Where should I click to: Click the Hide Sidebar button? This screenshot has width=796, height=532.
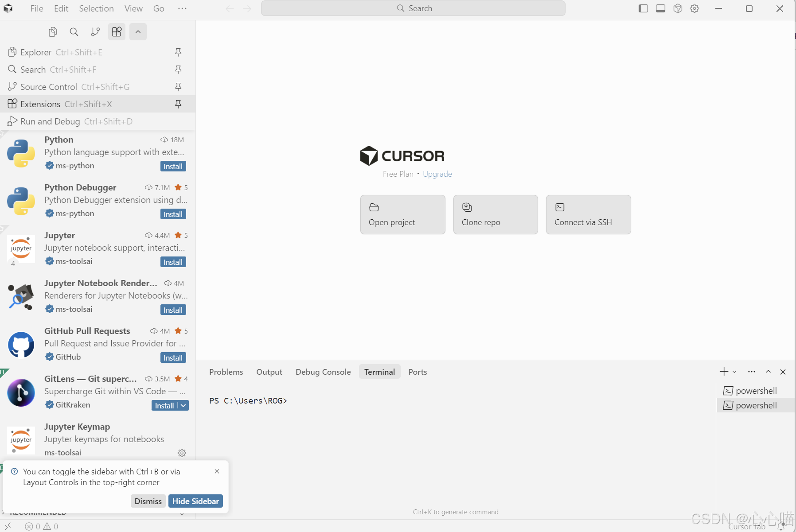tap(195, 501)
